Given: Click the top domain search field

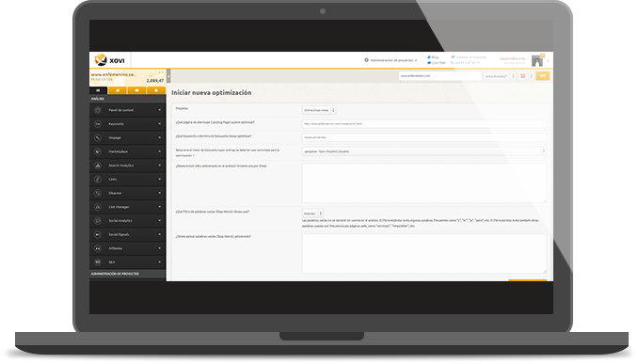Looking at the screenshot, I should (x=439, y=76).
